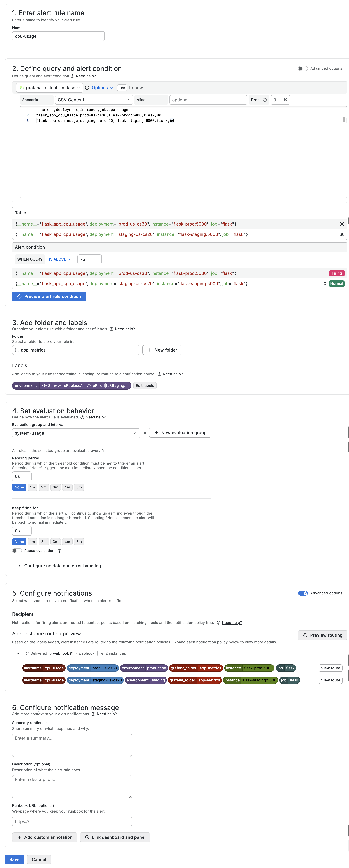The height and width of the screenshot is (868, 349).
Task: Open the IS ABOVE condition dropdown
Action: (60, 259)
